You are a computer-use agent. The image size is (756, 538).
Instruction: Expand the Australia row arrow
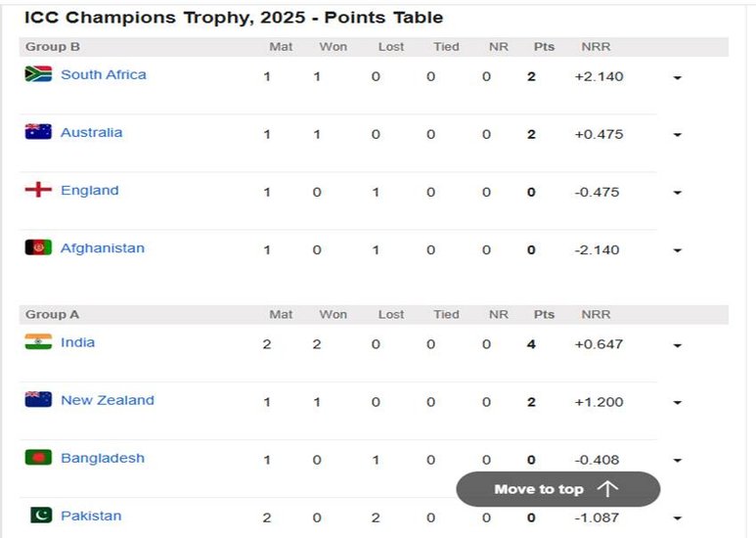tap(677, 135)
